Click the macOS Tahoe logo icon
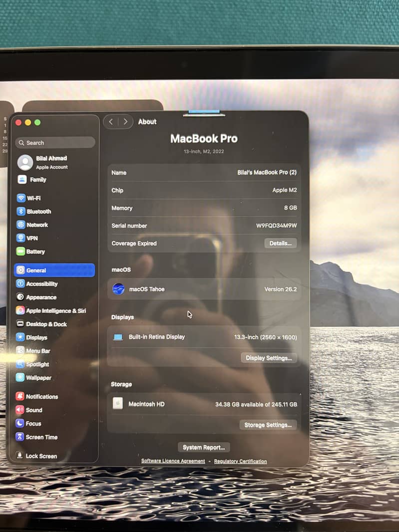 [118, 289]
